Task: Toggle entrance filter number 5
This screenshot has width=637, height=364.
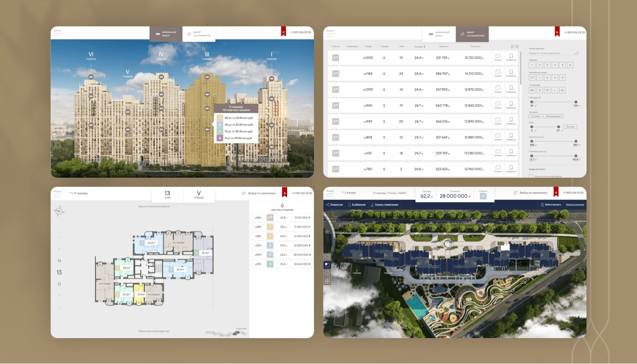Action: (562, 65)
